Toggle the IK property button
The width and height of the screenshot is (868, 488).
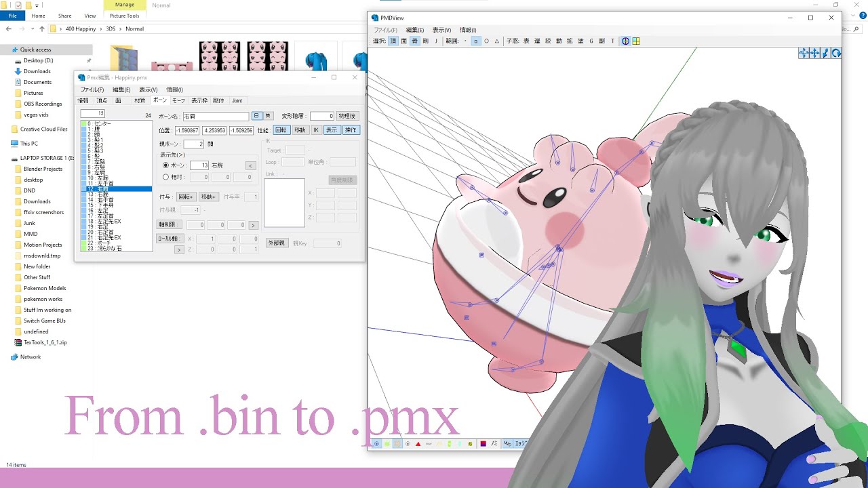coord(316,129)
